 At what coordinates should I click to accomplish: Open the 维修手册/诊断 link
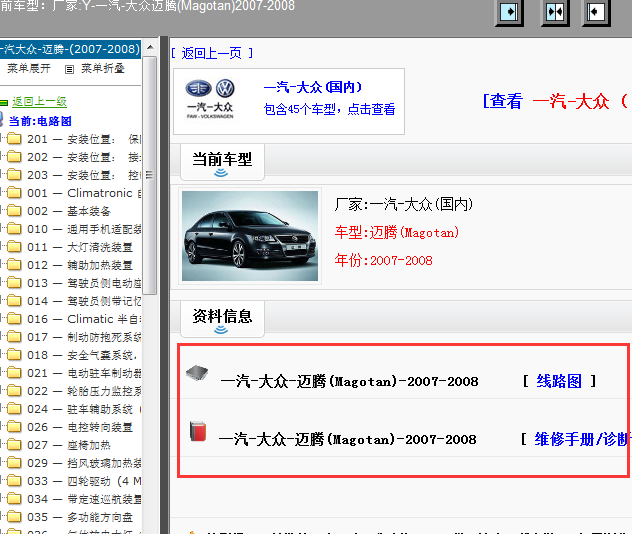pyautogui.click(x=582, y=439)
